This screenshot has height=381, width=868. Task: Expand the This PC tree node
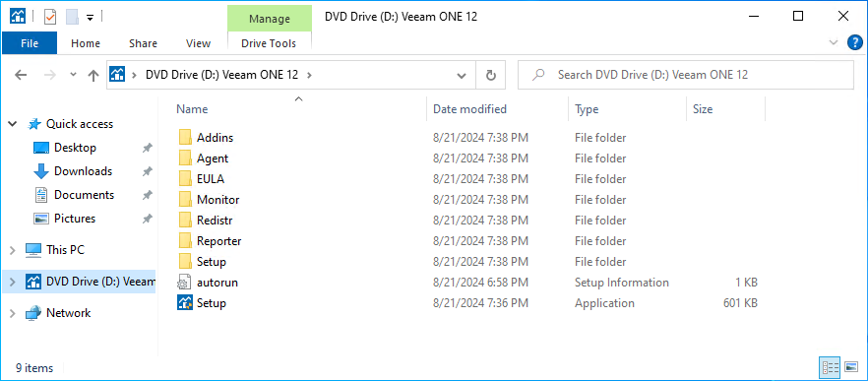12,250
